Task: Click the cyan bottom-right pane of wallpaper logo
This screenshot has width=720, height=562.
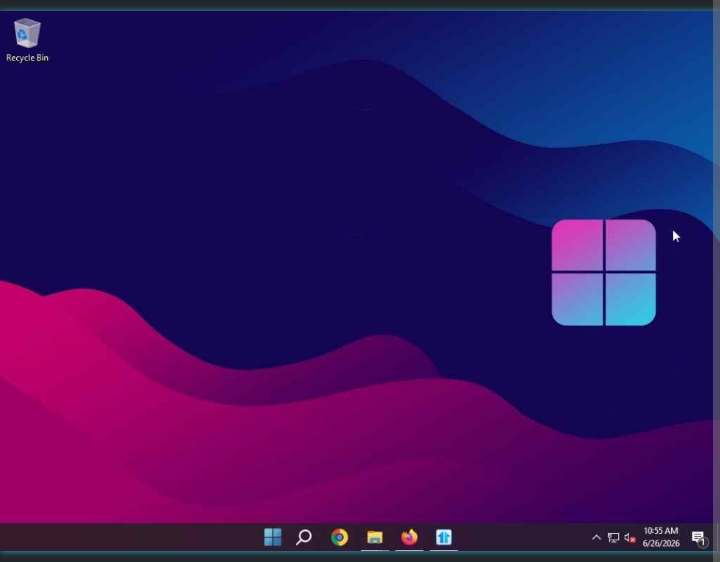Action: click(630, 300)
